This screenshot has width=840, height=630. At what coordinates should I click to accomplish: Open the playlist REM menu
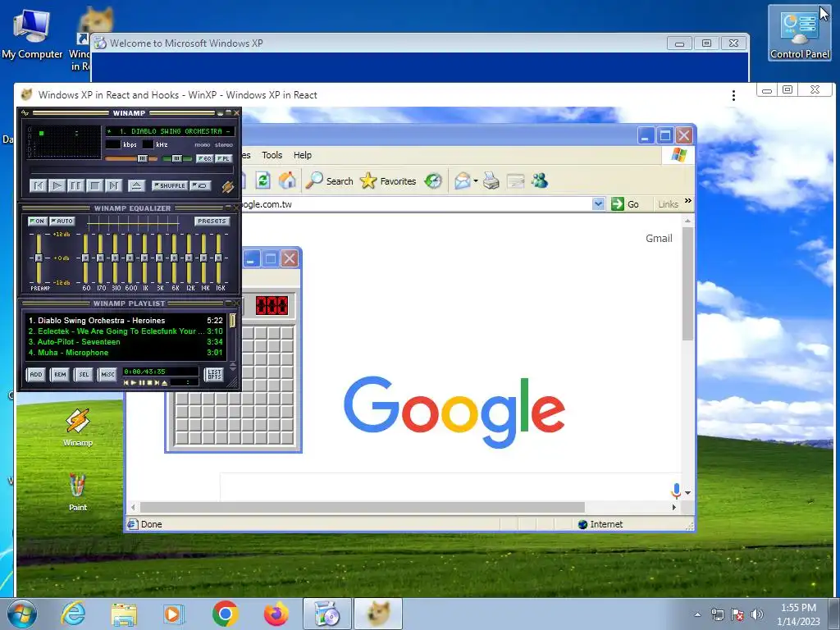point(60,374)
